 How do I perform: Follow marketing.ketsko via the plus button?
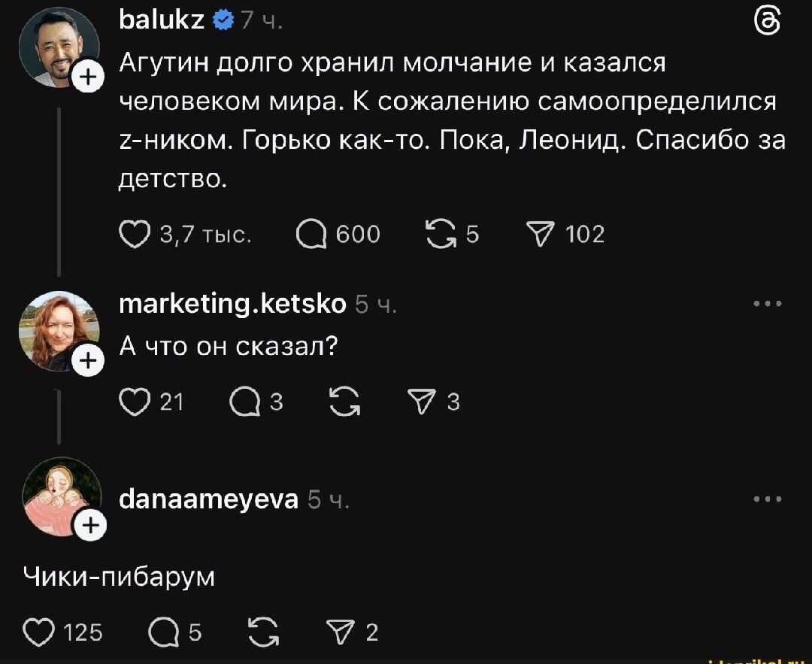point(89,359)
